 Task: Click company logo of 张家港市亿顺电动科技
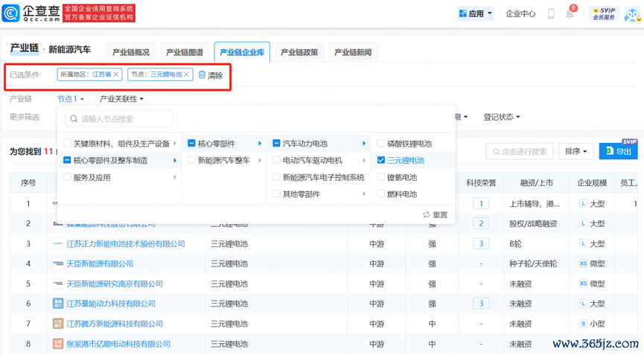(x=58, y=344)
